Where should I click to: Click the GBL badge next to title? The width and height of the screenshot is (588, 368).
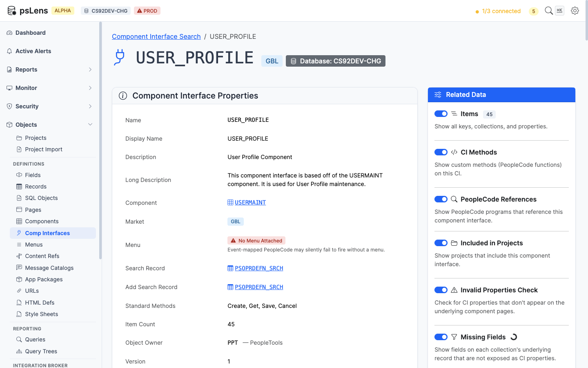click(272, 61)
